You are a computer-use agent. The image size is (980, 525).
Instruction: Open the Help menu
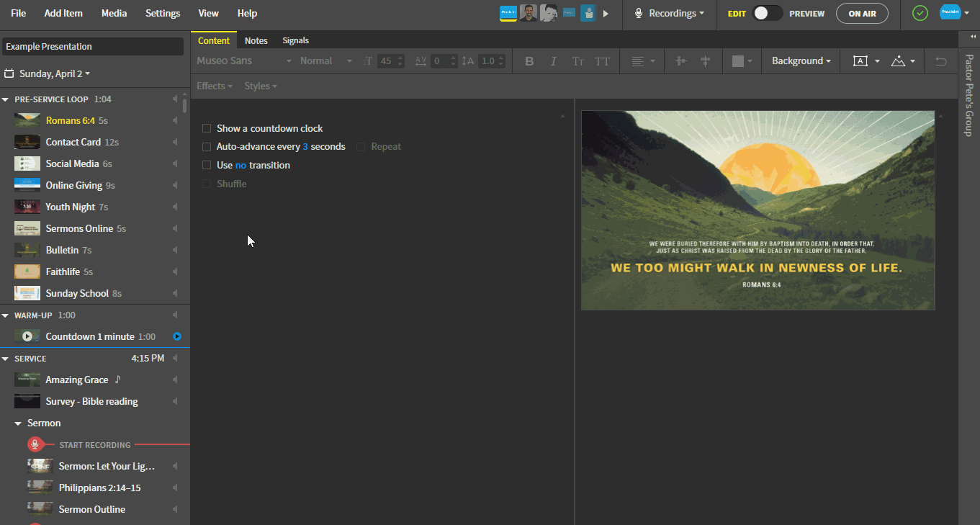click(x=247, y=13)
